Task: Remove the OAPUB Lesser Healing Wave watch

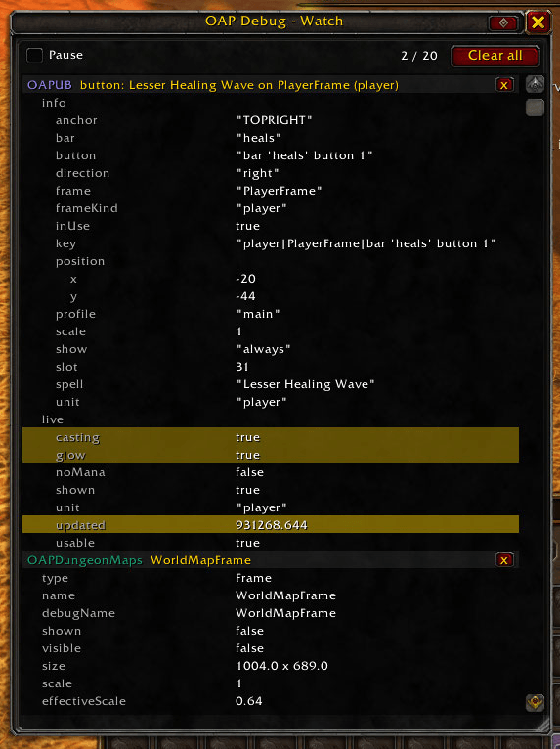Action: (x=504, y=85)
